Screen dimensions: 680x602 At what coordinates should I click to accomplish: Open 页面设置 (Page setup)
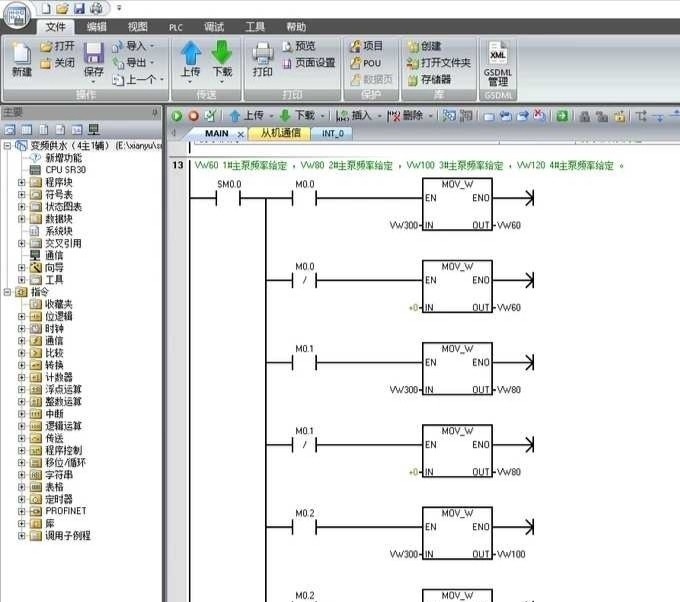309,63
